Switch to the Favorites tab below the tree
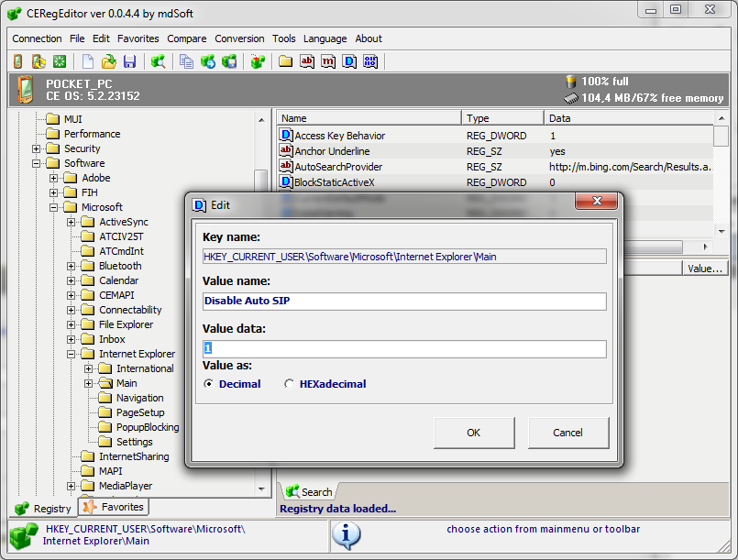This screenshot has width=738, height=560. [x=113, y=507]
